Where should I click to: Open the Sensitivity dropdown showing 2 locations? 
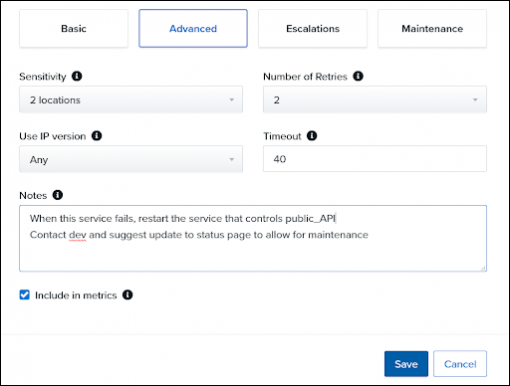(131, 100)
